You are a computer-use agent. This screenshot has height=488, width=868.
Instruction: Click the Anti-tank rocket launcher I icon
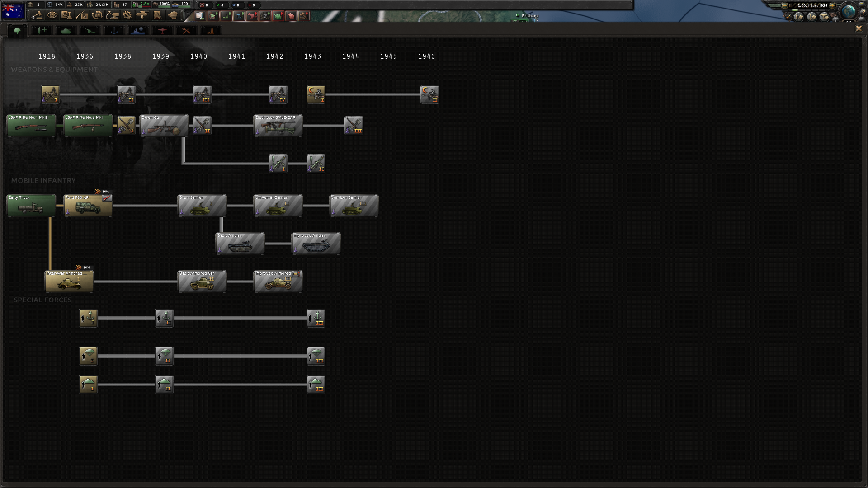pyautogui.click(x=278, y=164)
